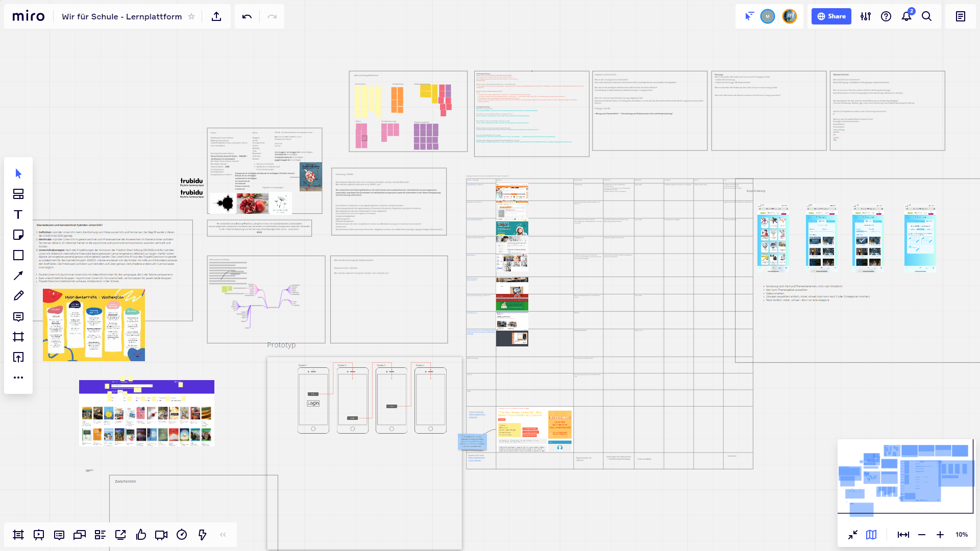Select the connection line arrow tool

(x=18, y=275)
